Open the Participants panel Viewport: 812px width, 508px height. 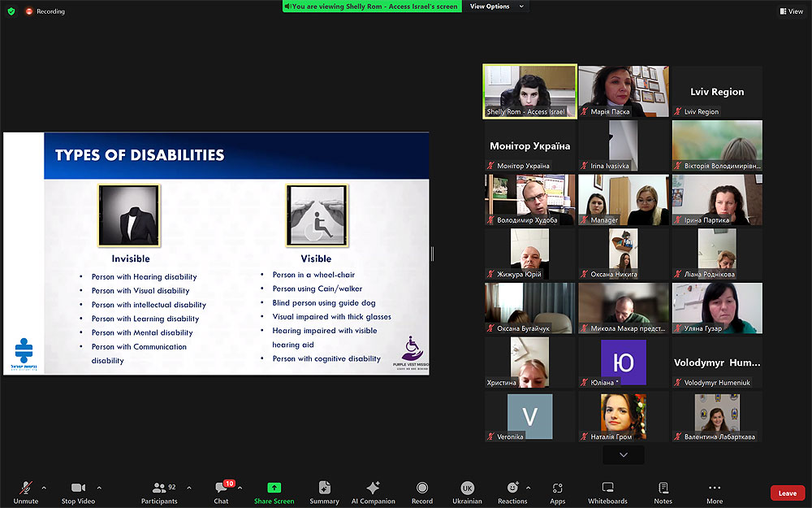point(159,493)
